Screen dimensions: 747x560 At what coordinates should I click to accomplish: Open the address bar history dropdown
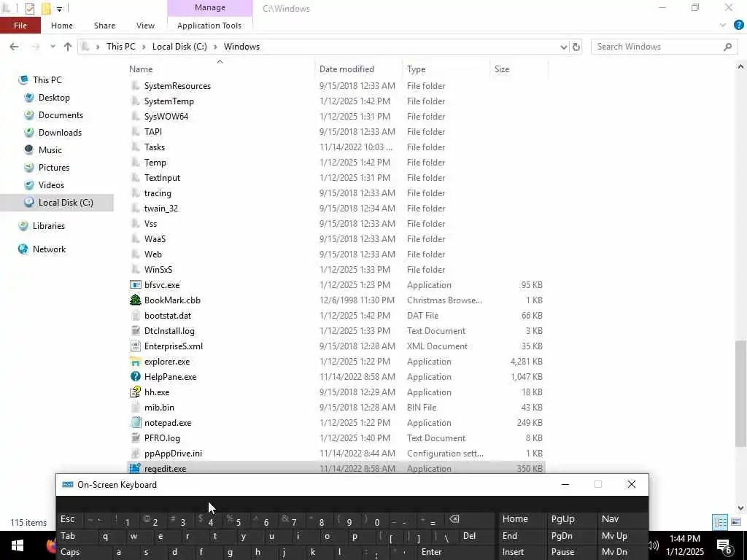[564, 47]
